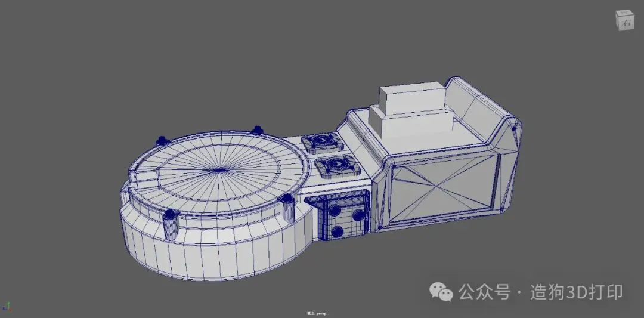Click the ViewCube front face labeled 右
This screenshot has width=644, height=318.
point(626,23)
